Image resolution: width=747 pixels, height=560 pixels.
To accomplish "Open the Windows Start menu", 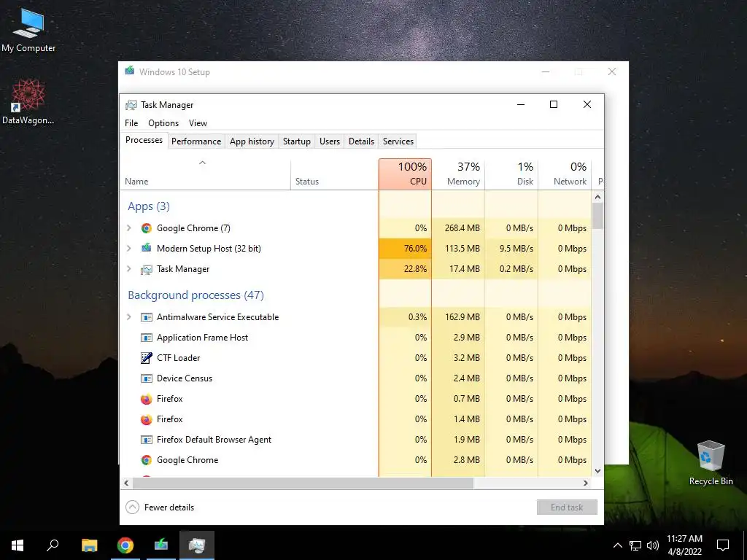I will coord(18,545).
